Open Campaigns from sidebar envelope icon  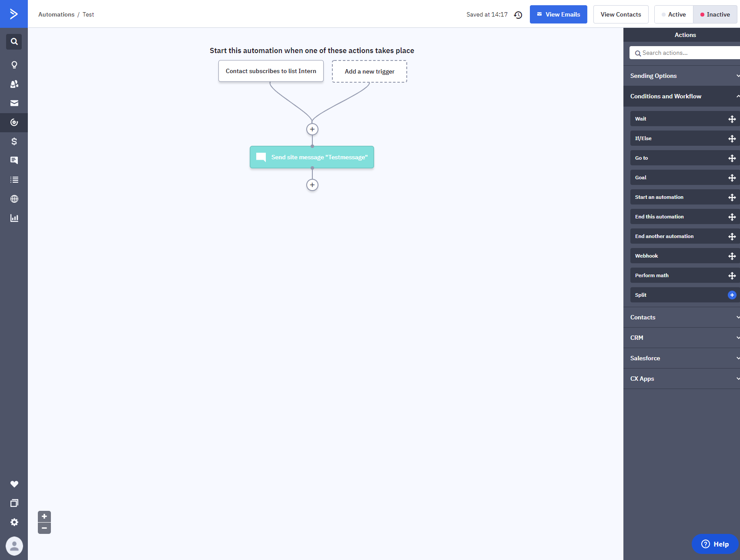(x=14, y=103)
